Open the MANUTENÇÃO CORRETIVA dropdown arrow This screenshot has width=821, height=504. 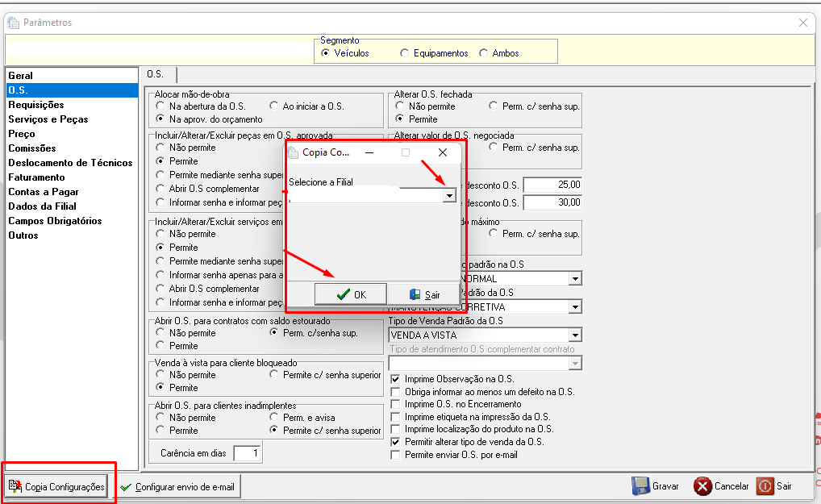pyautogui.click(x=575, y=306)
